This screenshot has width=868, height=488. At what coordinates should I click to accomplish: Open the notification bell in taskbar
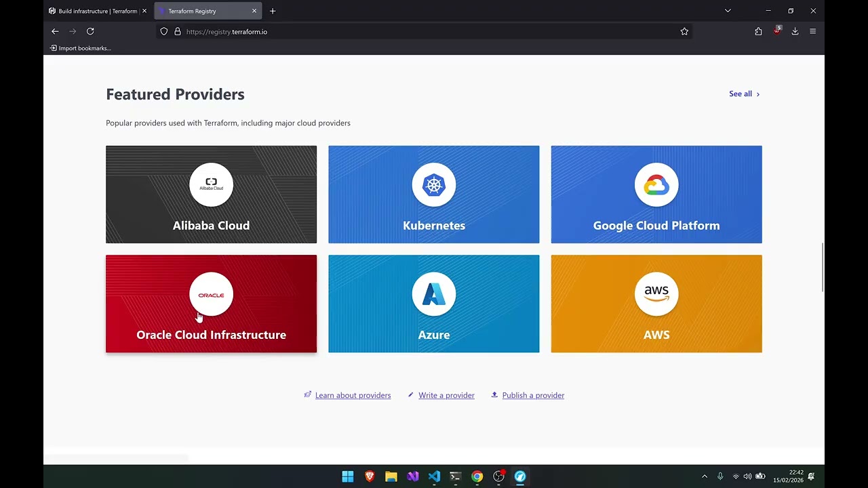click(812, 476)
